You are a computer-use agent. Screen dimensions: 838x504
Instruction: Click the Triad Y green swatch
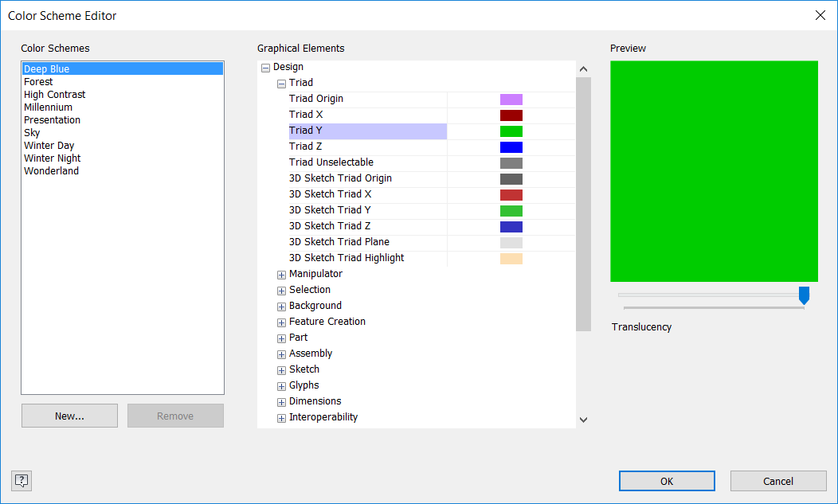point(511,131)
